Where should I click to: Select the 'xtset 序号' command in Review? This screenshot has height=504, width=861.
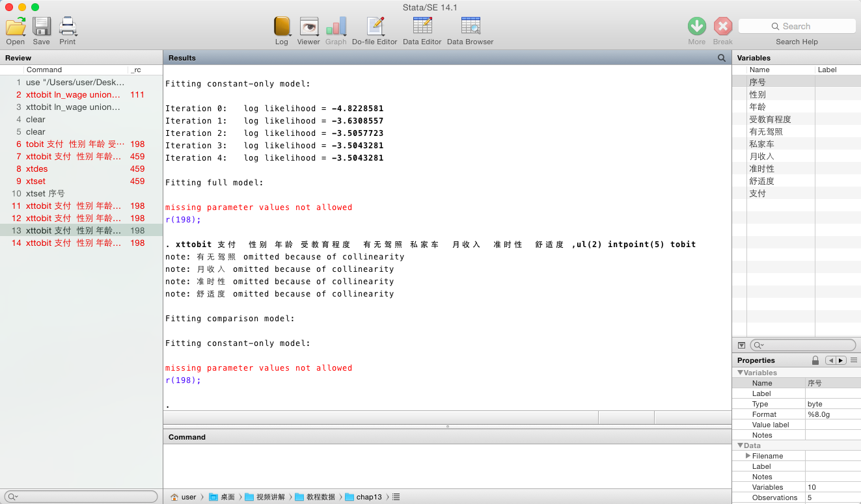click(81, 193)
